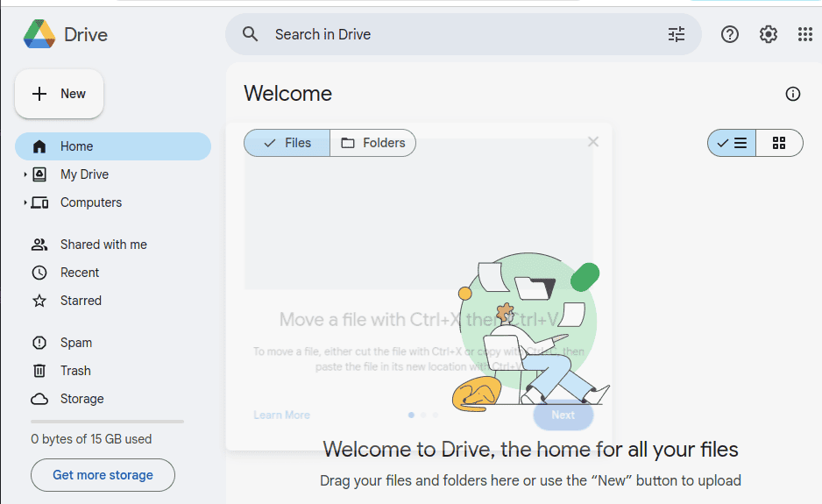Open advanced search filter options
822x504 pixels.
click(x=677, y=34)
